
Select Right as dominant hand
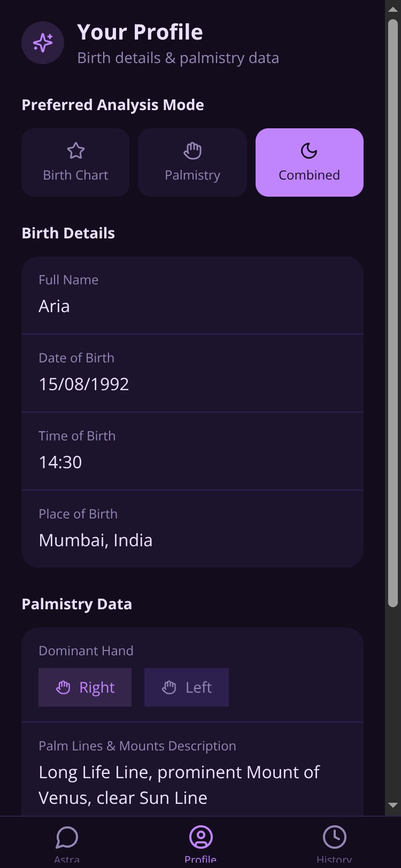pos(85,687)
